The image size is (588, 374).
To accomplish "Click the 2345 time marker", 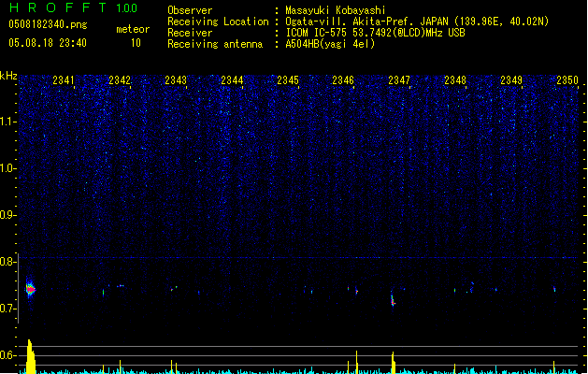I will tap(288, 80).
